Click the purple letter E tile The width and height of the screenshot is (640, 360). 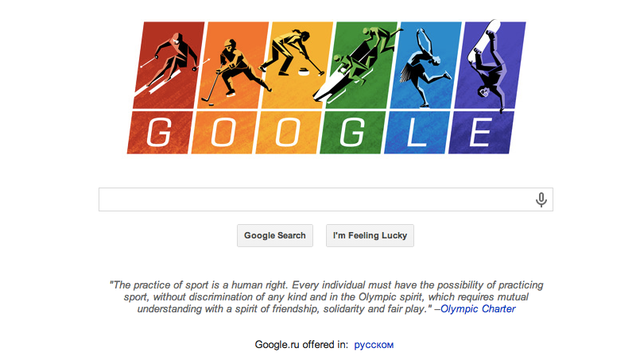coord(481,133)
